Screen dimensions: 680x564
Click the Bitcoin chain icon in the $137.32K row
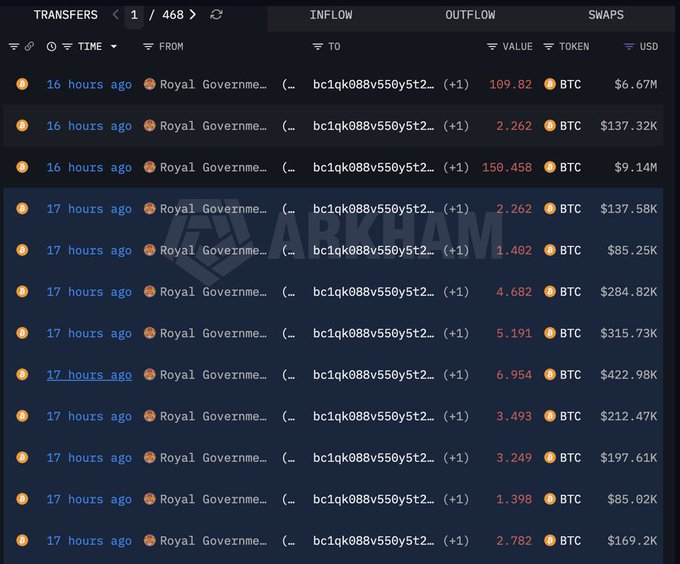[22, 125]
